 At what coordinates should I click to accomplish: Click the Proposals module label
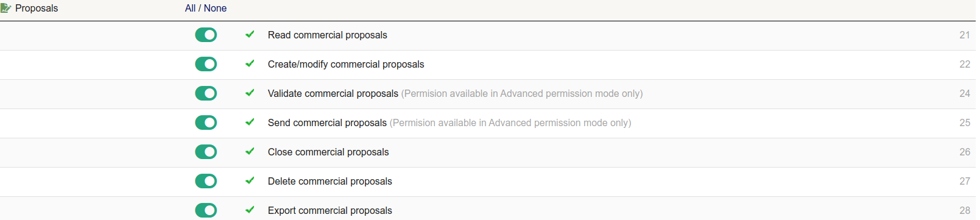(x=37, y=8)
